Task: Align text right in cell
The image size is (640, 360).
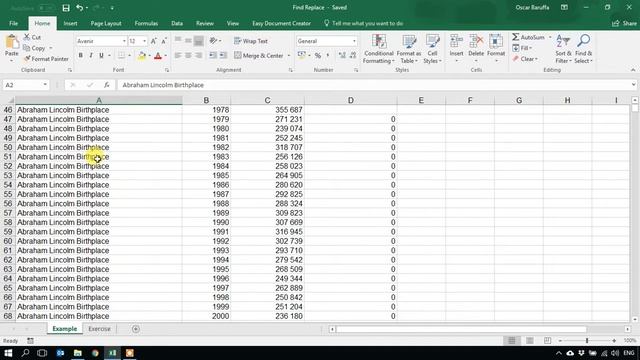Action: click(x=198, y=55)
